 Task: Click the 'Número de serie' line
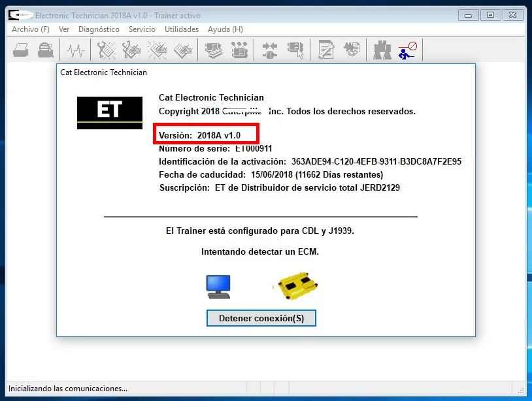click(216, 148)
